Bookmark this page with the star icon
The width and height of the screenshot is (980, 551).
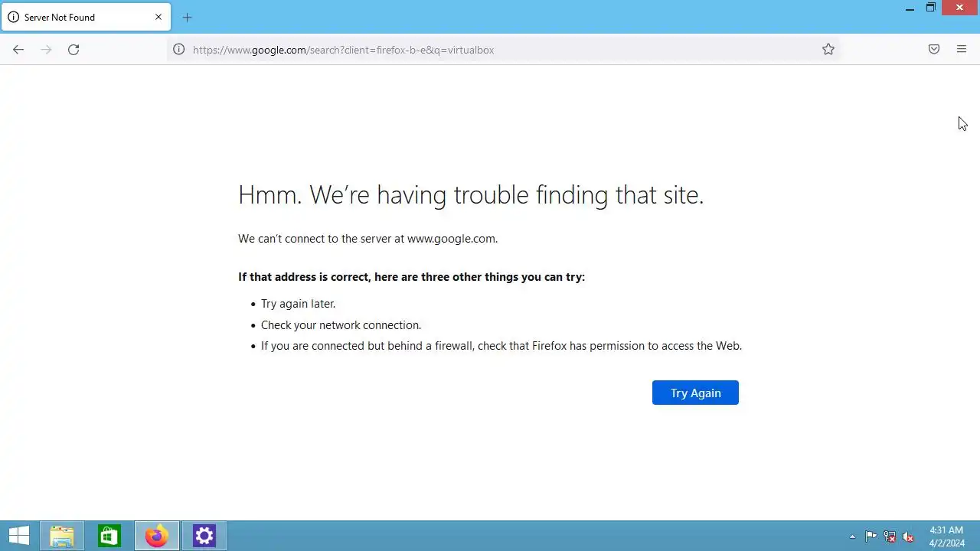[x=828, y=50]
